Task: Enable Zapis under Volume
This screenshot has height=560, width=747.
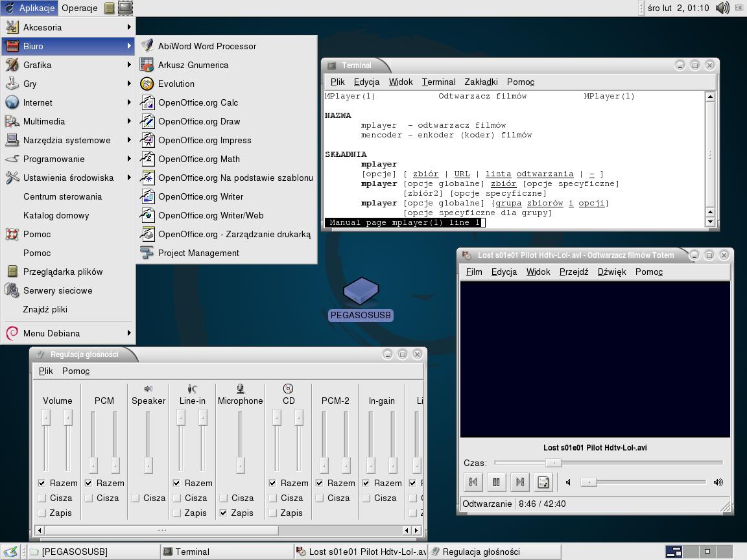Action: pyautogui.click(x=42, y=513)
